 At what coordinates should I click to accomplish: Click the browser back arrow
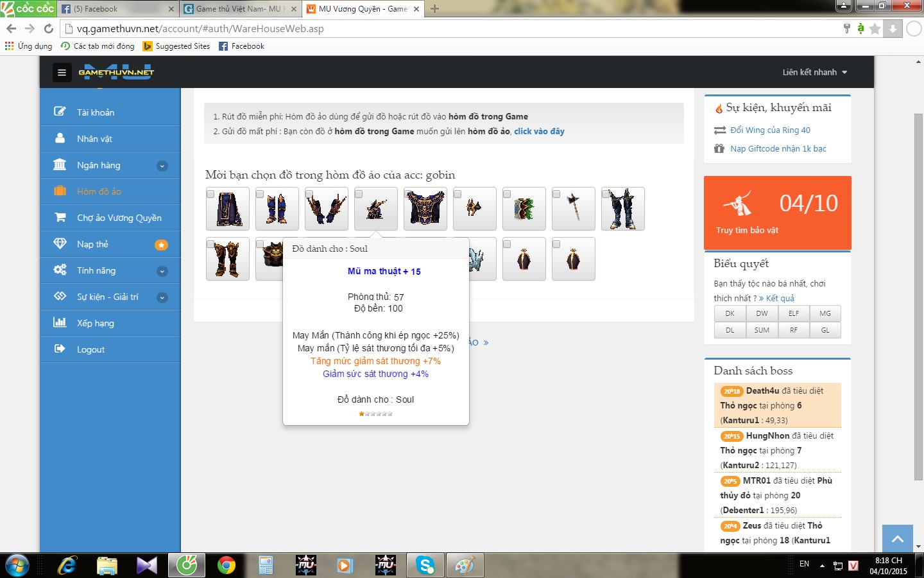pyautogui.click(x=11, y=28)
